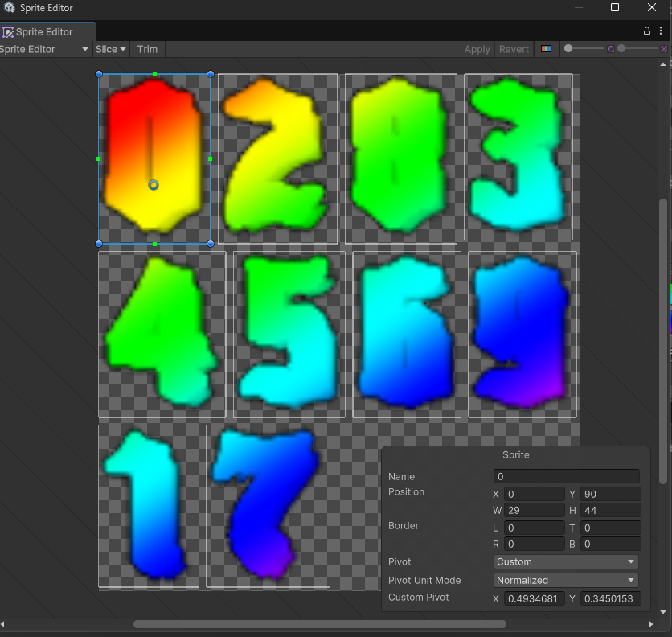Open the Pivot Unit Mode dropdown
The image size is (672, 637).
[566, 580]
